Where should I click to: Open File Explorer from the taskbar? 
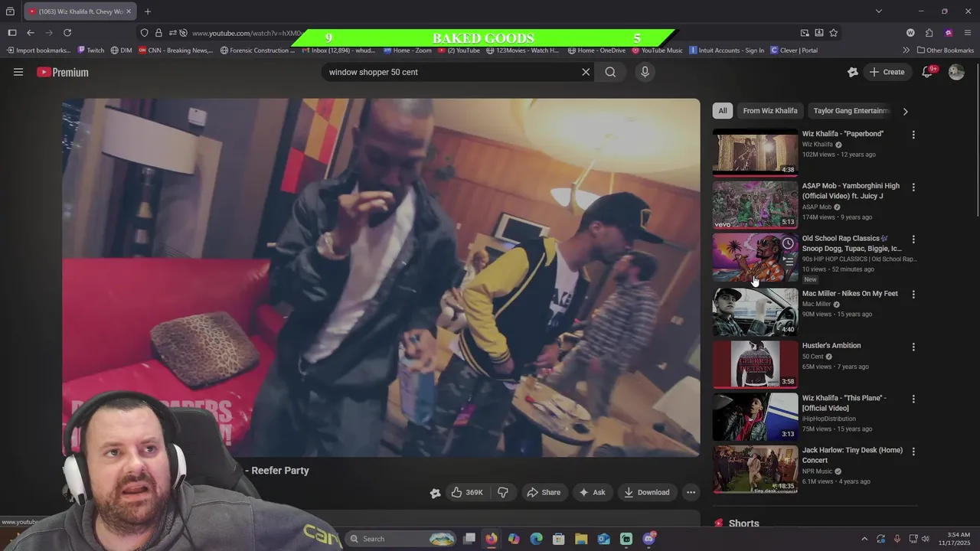581,539
